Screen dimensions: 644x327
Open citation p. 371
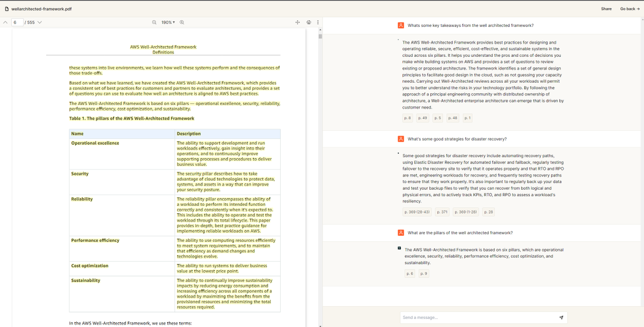coord(442,212)
